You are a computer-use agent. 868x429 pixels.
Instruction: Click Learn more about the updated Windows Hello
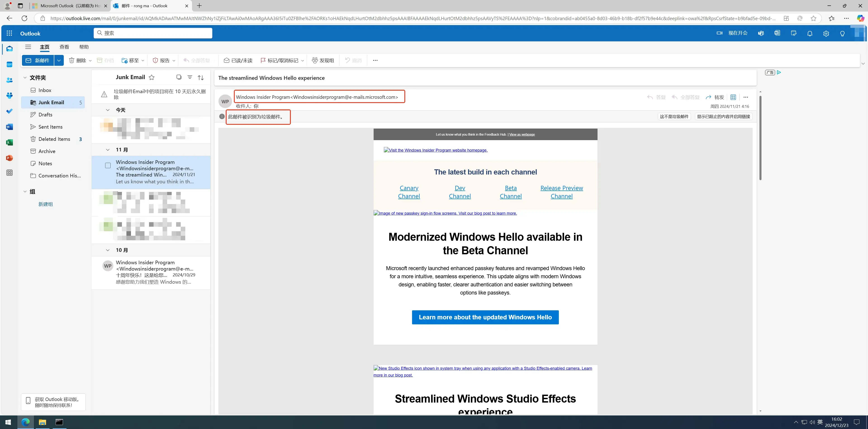point(485,317)
